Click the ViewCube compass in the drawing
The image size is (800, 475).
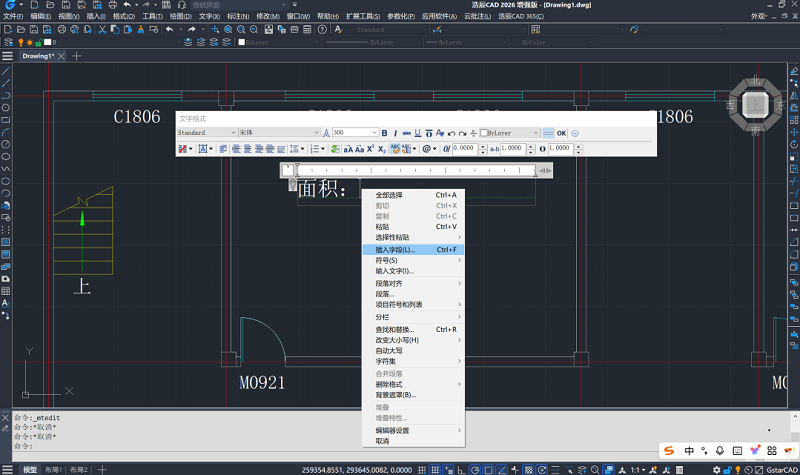click(x=756, y=103)
